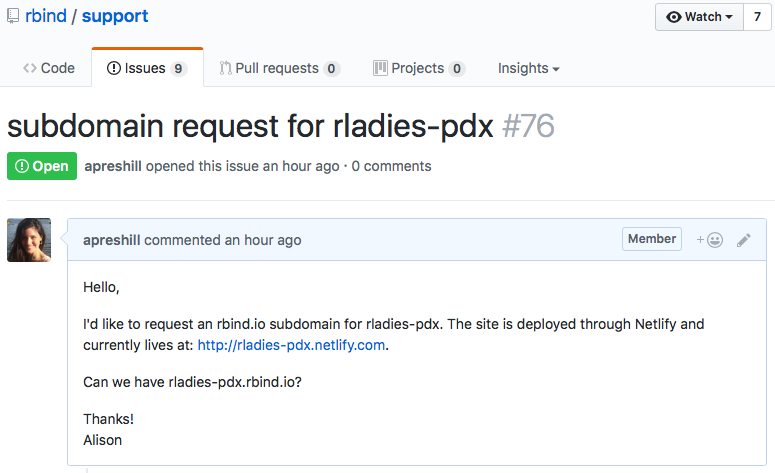Open the Projects tab

pyautogui.click(x=418, y=68)
